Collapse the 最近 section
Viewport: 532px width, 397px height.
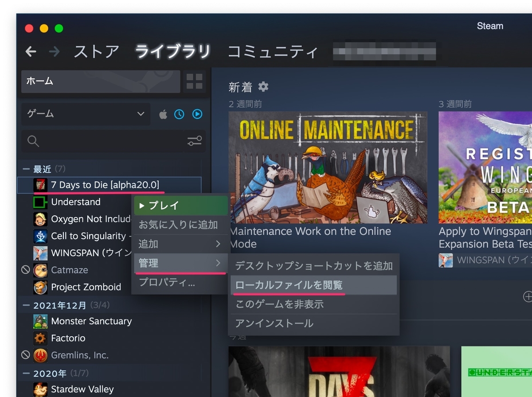coord(26,169)
